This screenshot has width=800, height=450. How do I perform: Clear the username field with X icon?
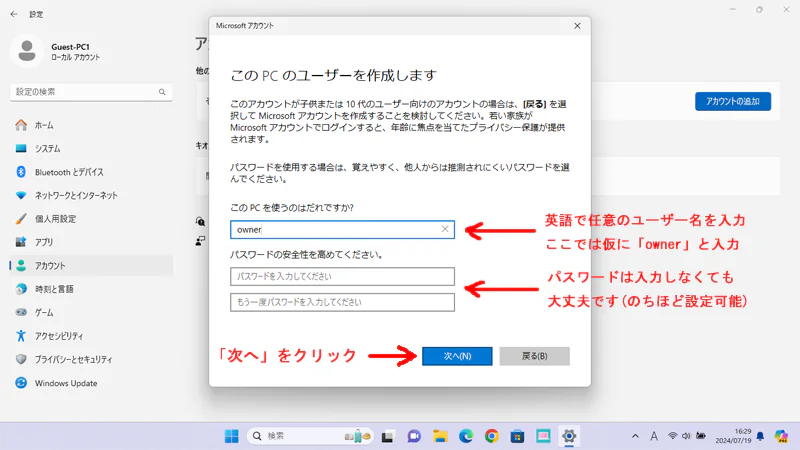pos(445,230)
